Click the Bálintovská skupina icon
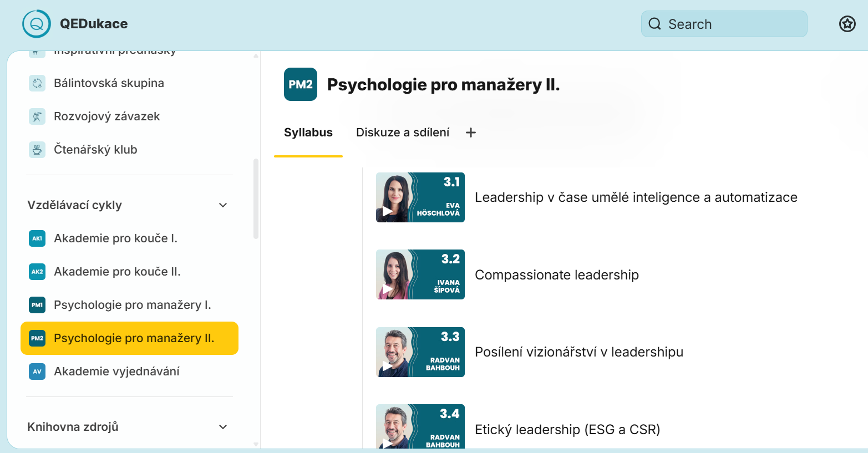Image resolution: width=868 pixels, height=453 pixels. pyautogui.click(x=37, y=83)
